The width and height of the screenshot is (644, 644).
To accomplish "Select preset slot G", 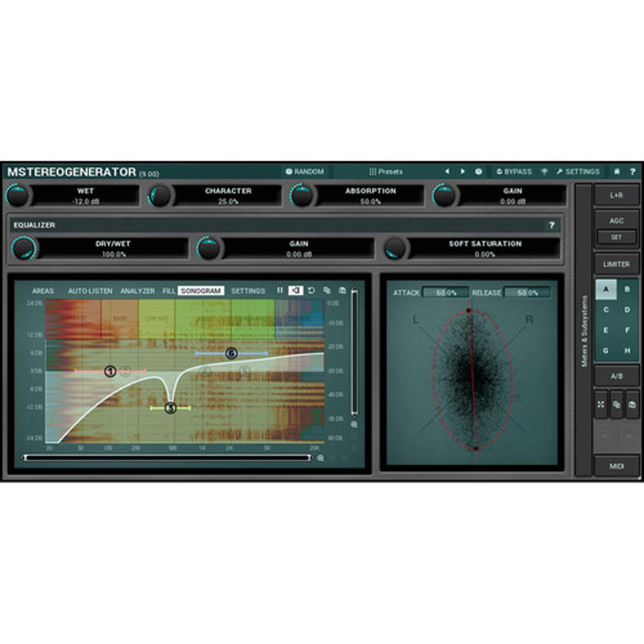I will (x=606, y=350).
